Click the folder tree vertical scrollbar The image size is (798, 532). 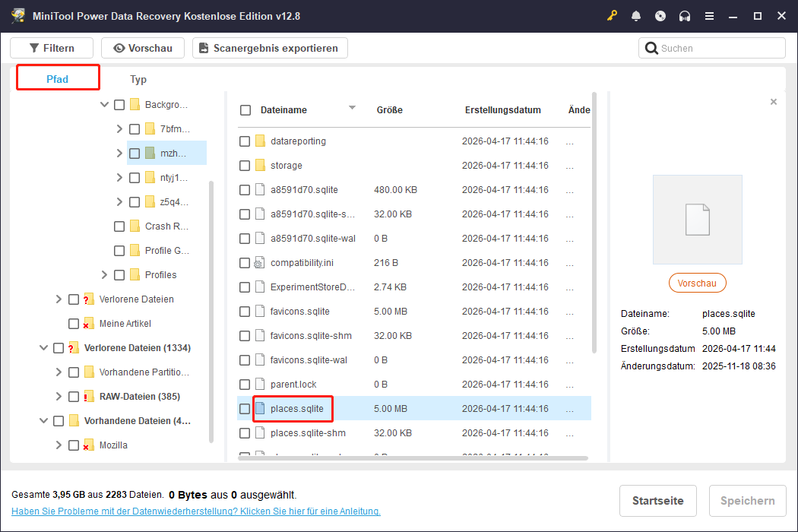coord(211,312)
